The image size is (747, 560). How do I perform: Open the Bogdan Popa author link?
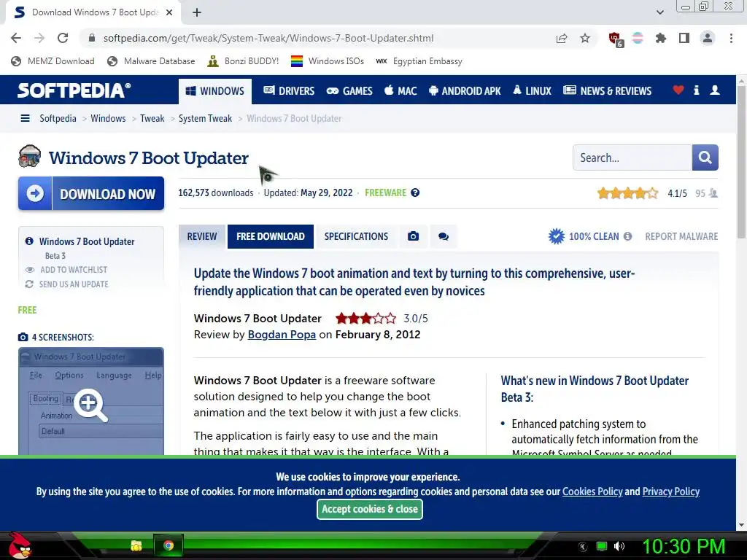tap(282, 334)
